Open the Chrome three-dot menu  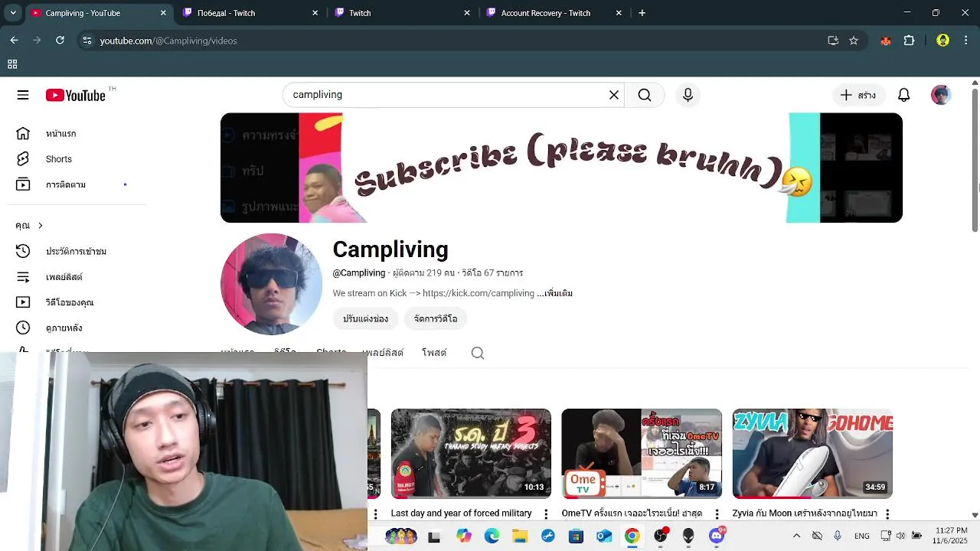965,41
